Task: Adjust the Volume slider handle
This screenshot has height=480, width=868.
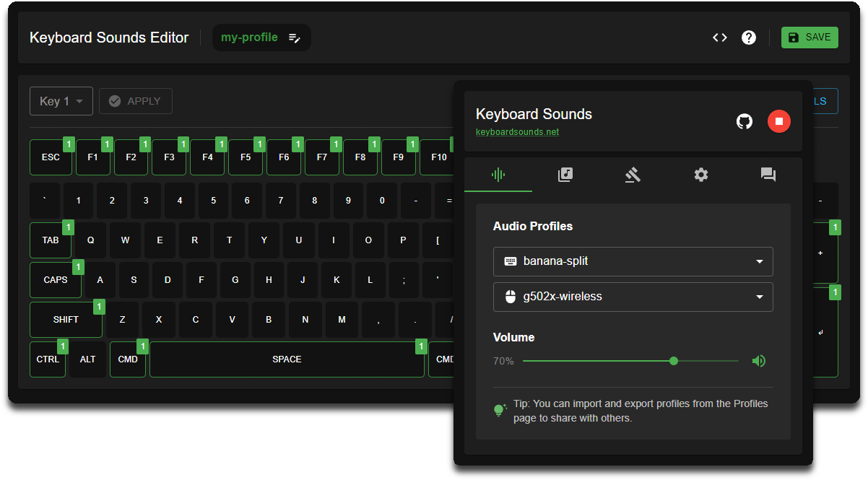Action: click(673, 360)
